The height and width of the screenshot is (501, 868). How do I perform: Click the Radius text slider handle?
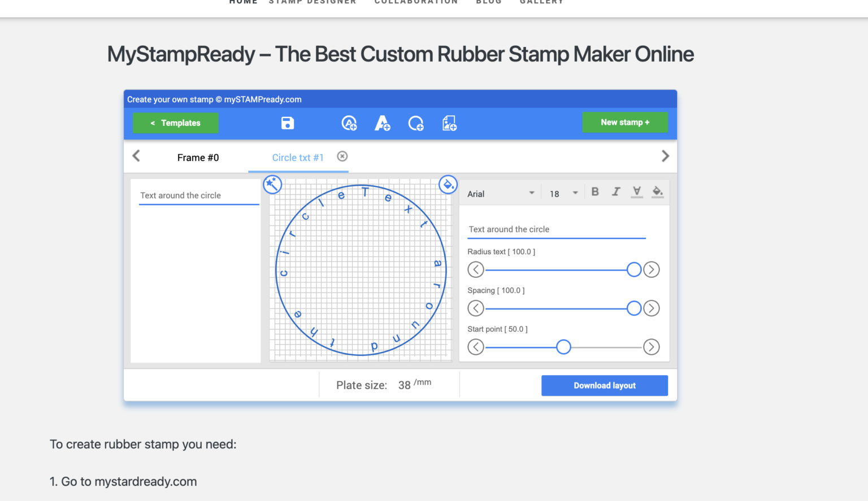pyautogui.click(x=634, y=269)
